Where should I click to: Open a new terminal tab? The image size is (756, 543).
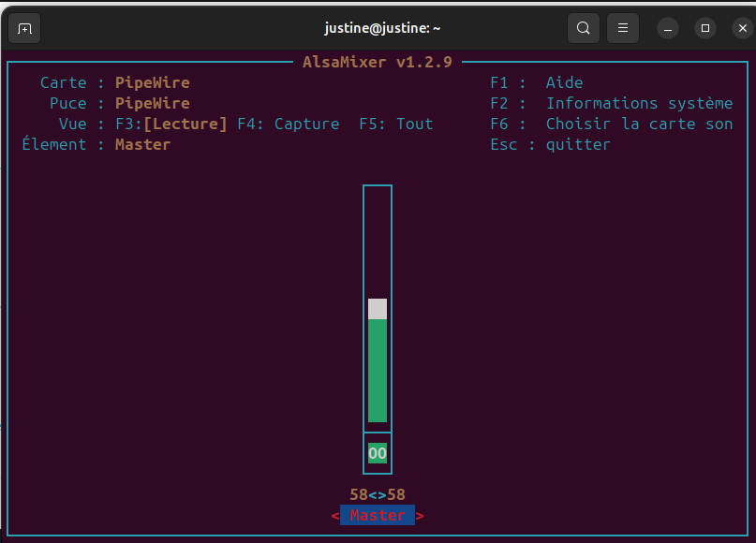tap(25, 28)
